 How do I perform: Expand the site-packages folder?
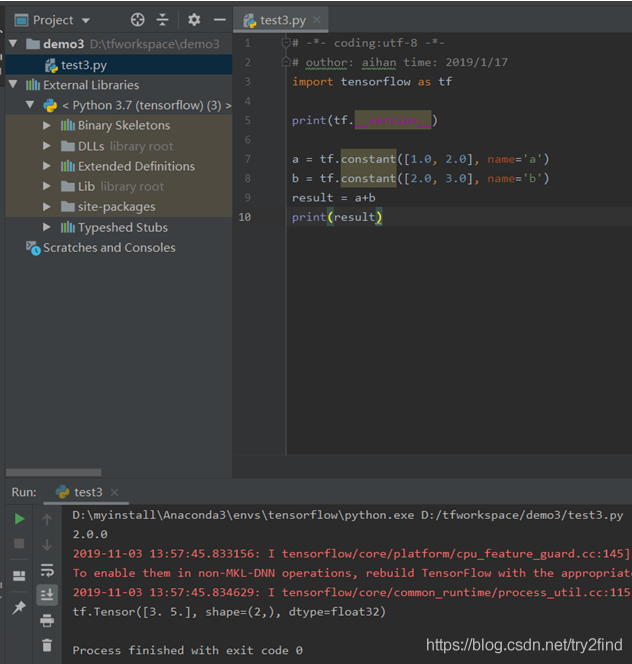coord(47,207)
